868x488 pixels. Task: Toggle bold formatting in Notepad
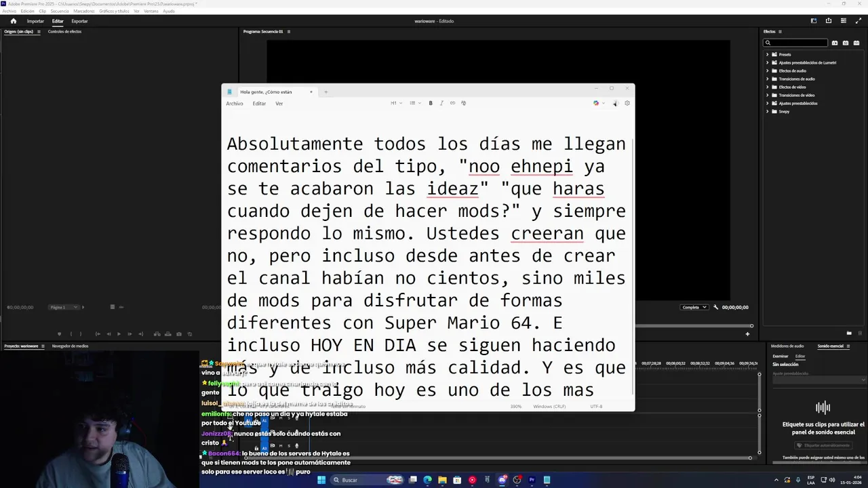(x=431, y=103)
